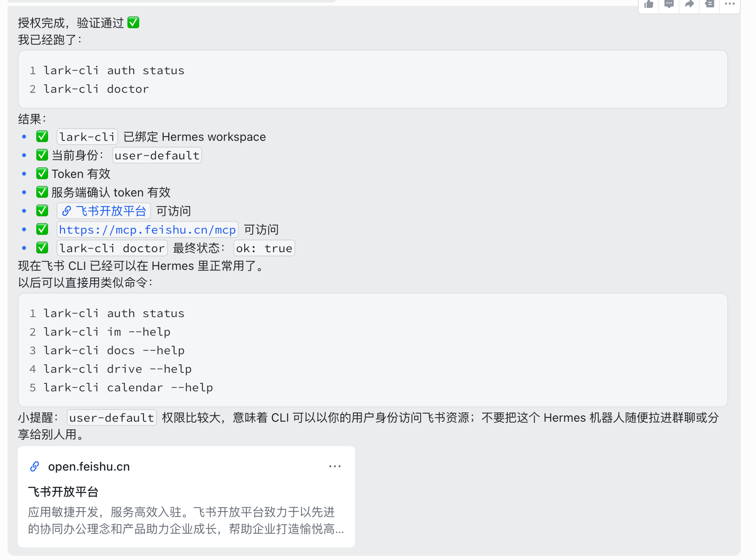
Task: Click the 'lark-cli docs --help' code line
Action: 114,350
